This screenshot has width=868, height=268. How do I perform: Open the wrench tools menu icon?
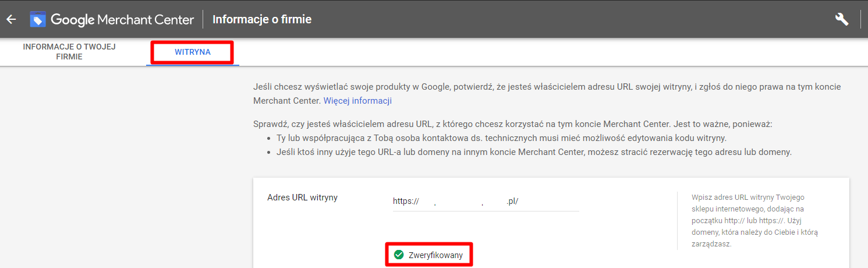[841, 19]
